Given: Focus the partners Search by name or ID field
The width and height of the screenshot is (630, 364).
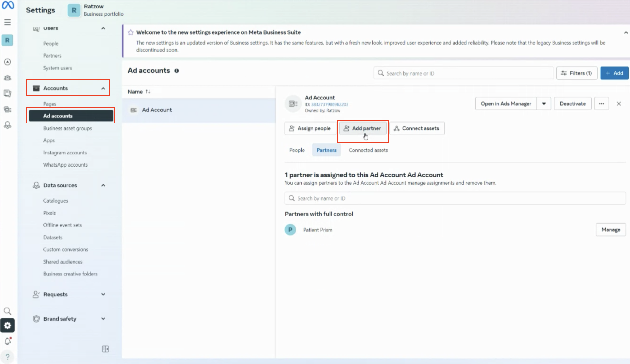Looking at the screenshot, I should click(x=455, y=198).
